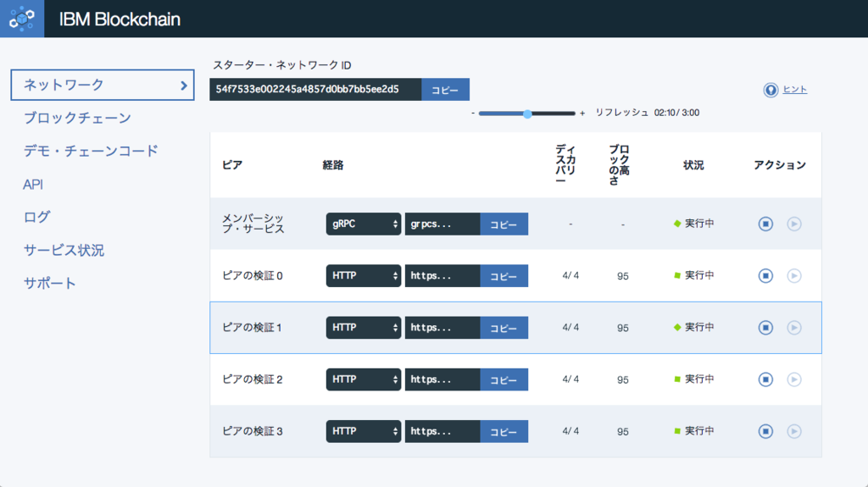Start ピアの検証 2

point(793,379)
